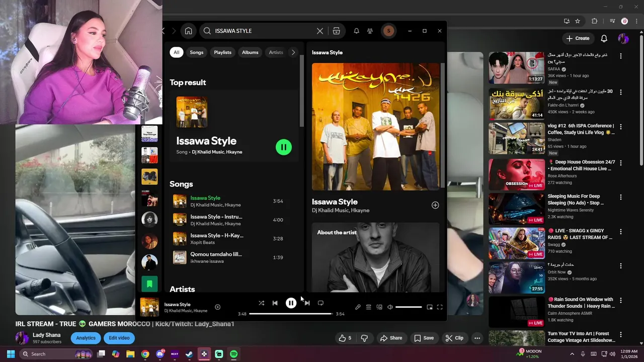Click YouTube Create button
The width and height of the screenshot is (644, 362).
coord(578,38)
